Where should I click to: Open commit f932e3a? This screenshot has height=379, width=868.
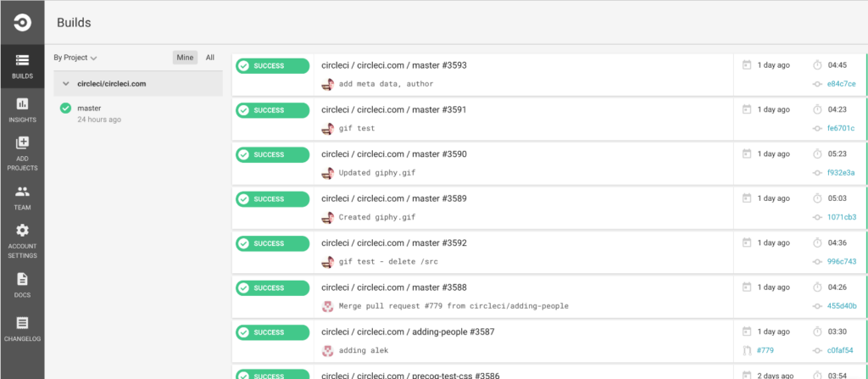coord(841,172)
